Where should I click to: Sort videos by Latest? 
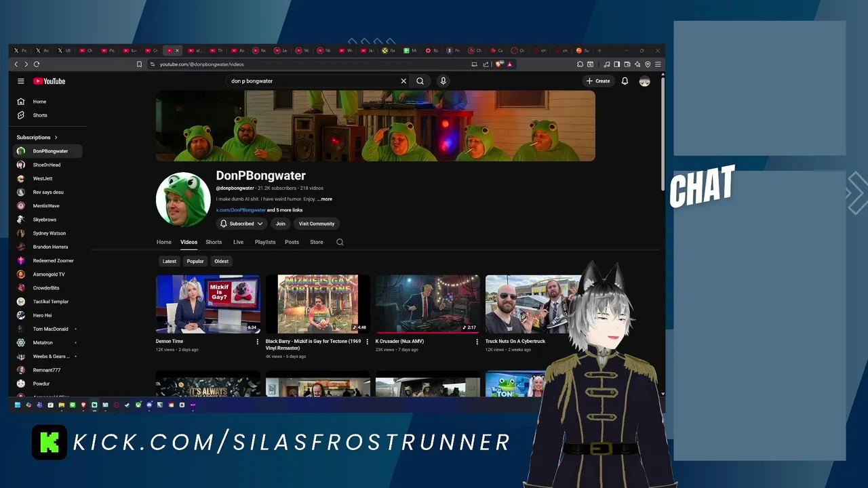click(x=170, y=261)
